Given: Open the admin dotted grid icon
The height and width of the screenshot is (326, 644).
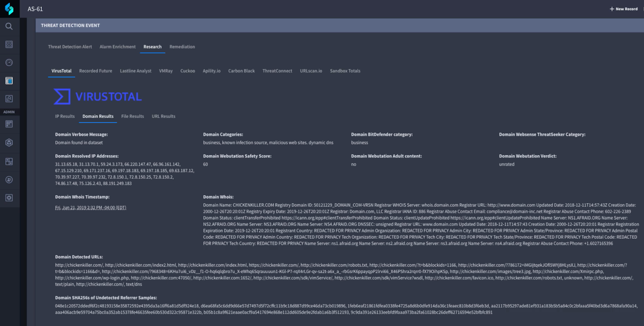Looking at the screenshot, I should pyautogui.click(x=9, y=124).
